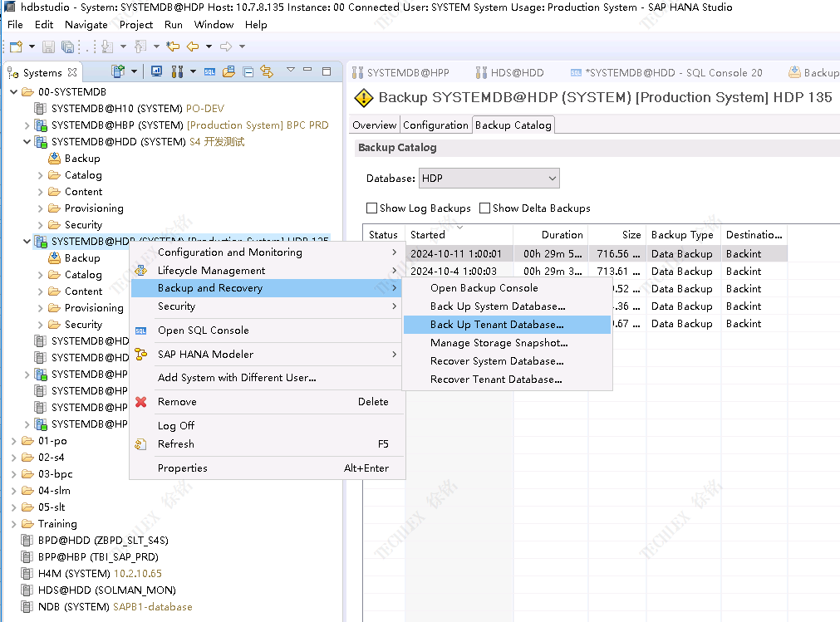Image resolution: width=840 pixels, height=622 pixels.
Task: Select Back Up Tenant Database menu entry
Action: coord(496,325)
